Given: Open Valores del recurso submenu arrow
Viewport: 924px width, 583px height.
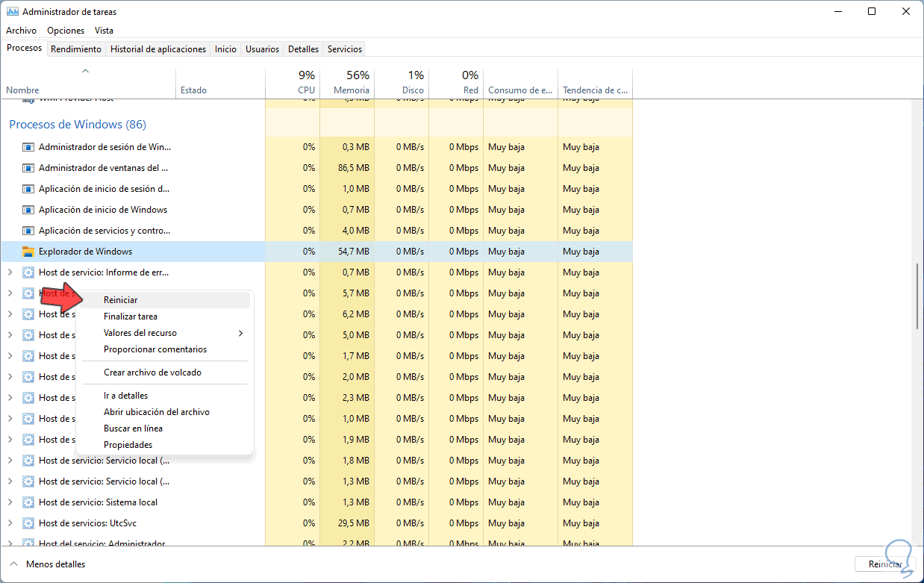Looking at the screenshot, I should click(x=240, y=333).
